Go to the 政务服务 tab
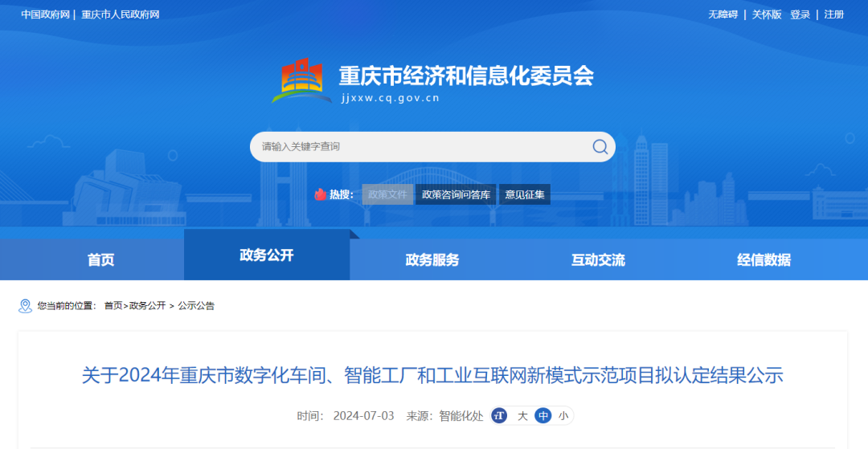This screenshot has width=868, height=449. 432,260
